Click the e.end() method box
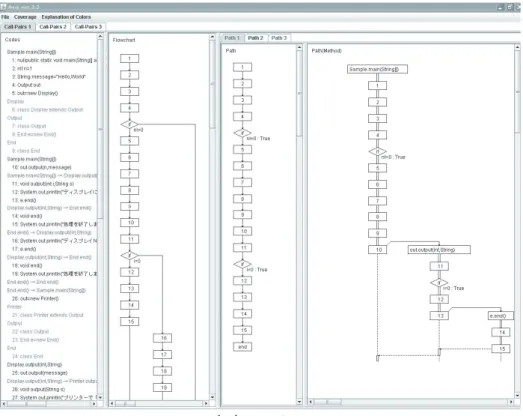The image size is (523, 416). click(x=501, y=316)
